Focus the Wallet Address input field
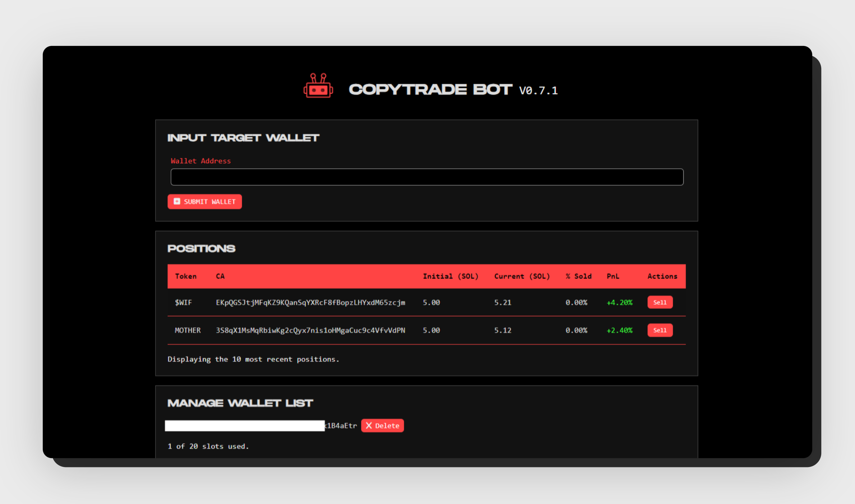 pos(427,177)
